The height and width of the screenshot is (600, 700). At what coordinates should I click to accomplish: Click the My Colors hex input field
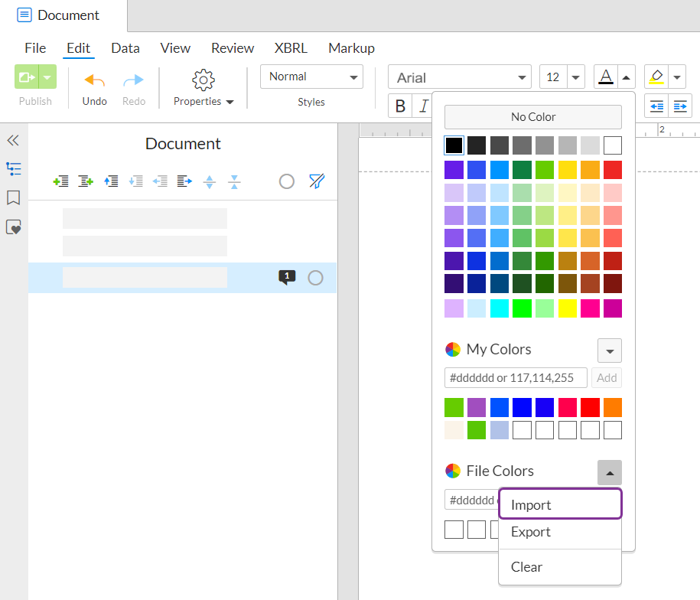(516, 378)
